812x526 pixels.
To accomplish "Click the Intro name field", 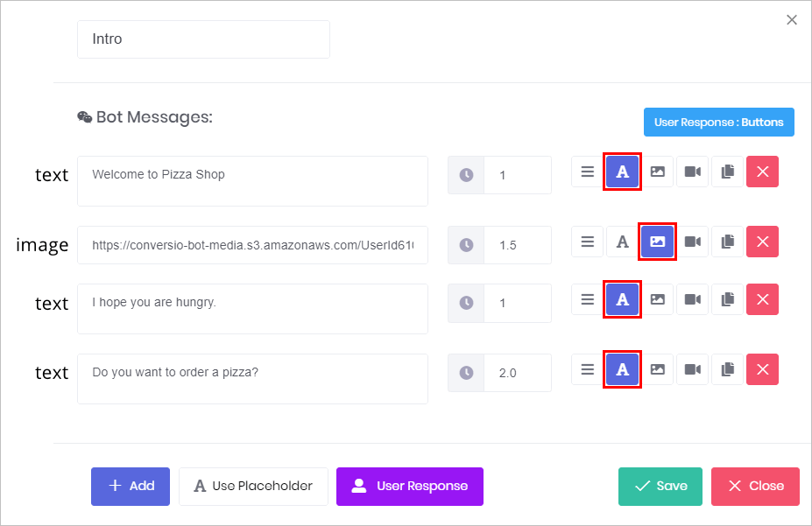I will [x=203, y=39].
